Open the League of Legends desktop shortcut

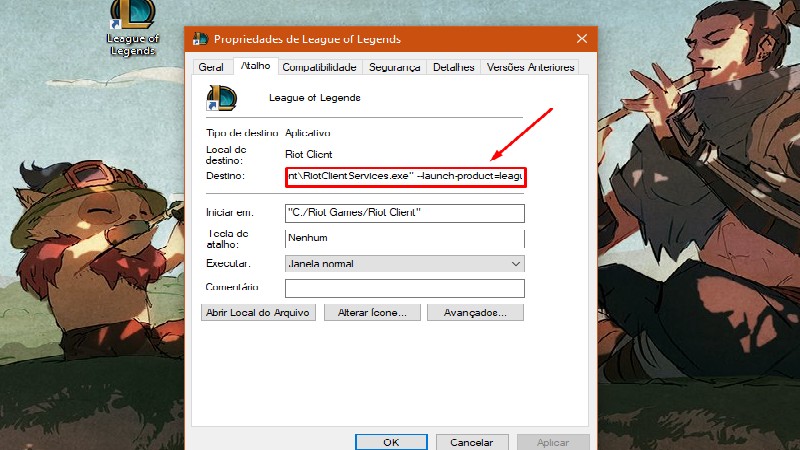coord(133,28)
